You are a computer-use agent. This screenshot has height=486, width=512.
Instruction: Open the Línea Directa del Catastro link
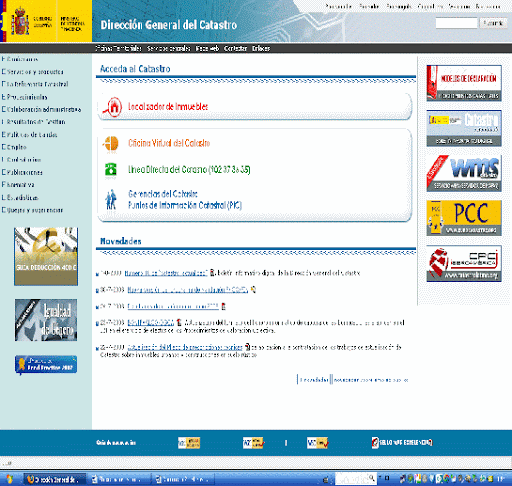click(189, 170)
